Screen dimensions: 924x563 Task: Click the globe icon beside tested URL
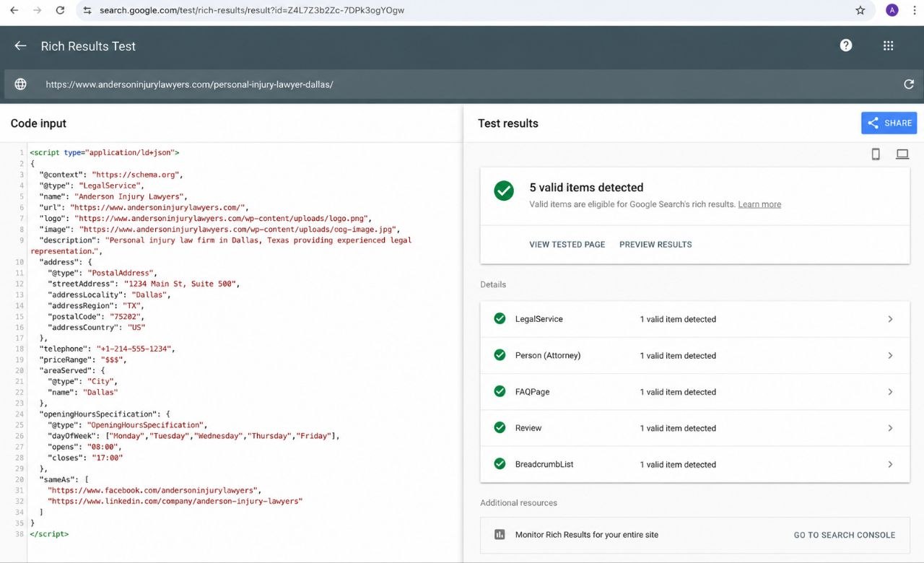pyautogui.click(x=20, y=84)
